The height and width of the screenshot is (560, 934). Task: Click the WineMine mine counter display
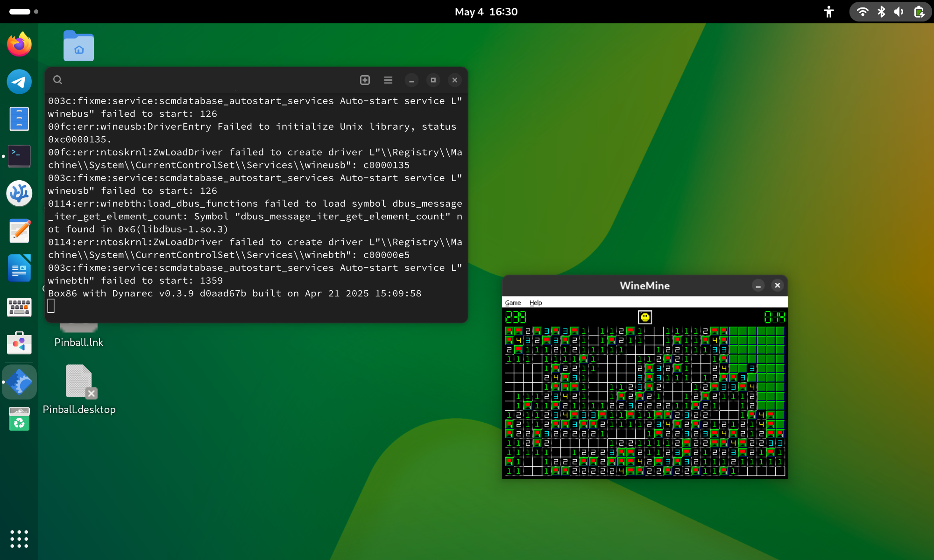click(516, 317)
